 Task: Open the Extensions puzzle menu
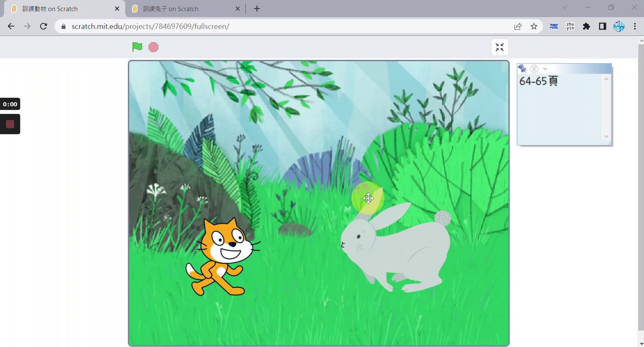586,27
